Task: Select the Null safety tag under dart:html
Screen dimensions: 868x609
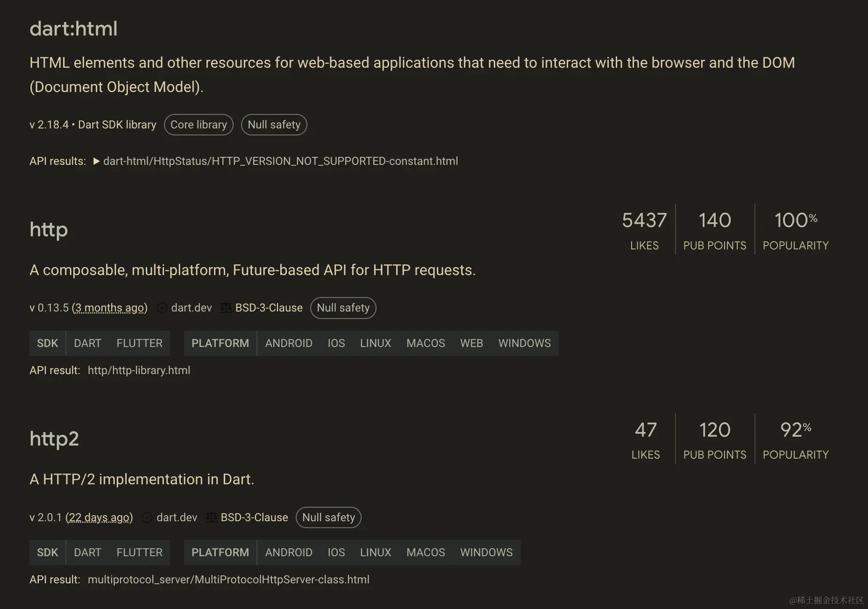Action: coord(274,125)
